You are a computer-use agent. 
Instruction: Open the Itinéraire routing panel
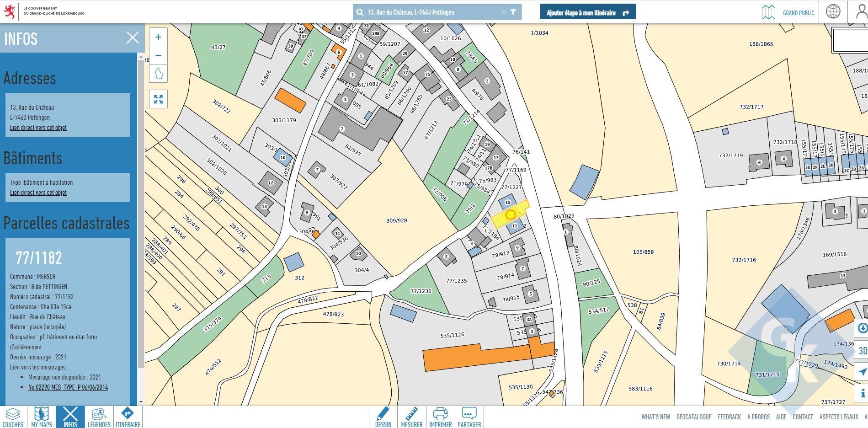click(128, 417)
